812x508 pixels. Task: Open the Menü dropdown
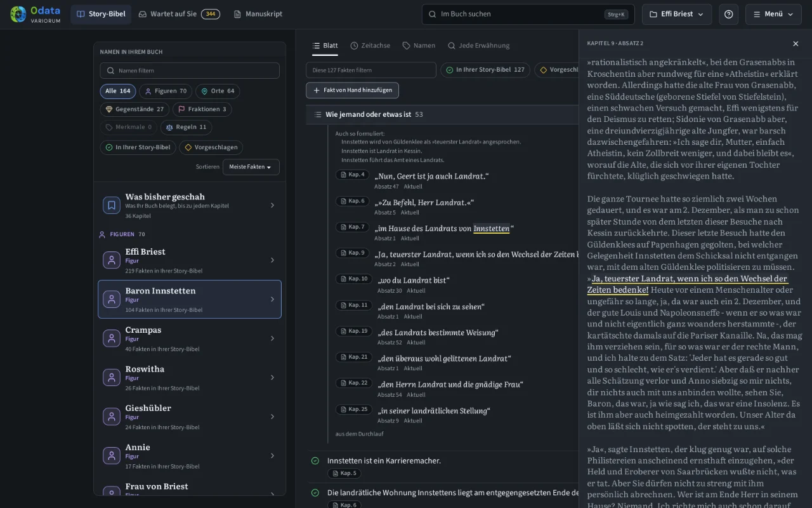click(x=773, y=14)
